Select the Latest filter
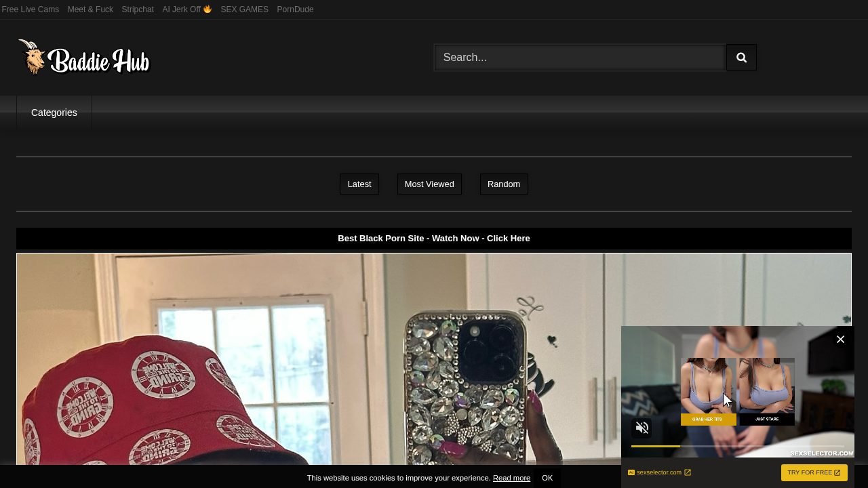Screen dimensions: 868x488 pyautogui.click(x=359, y=184)
